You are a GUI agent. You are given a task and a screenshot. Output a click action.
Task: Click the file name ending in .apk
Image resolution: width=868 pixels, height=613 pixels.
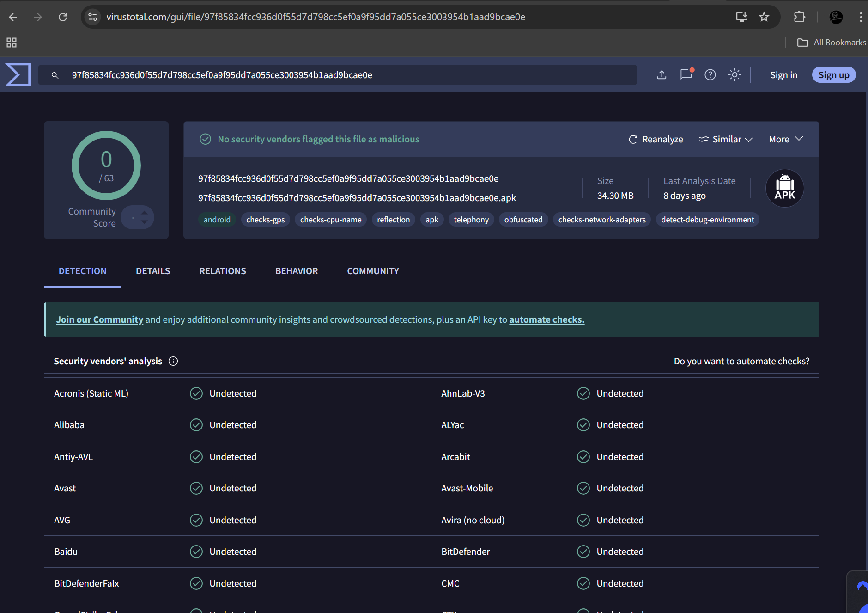pyautogui.click(x=357, y=198)
